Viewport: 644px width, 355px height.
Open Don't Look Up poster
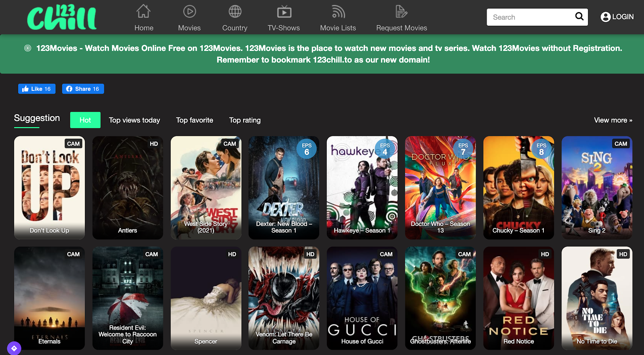tap(50, 188)
